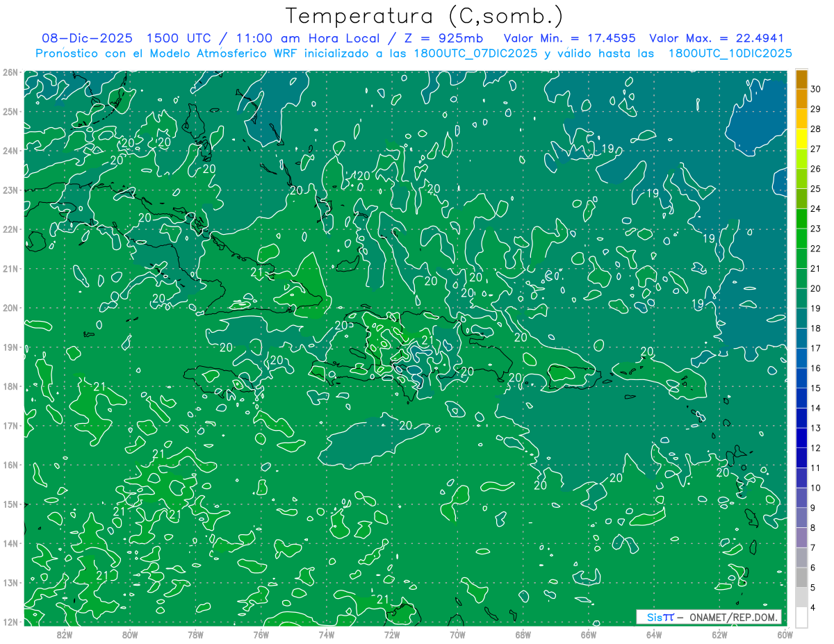Click the '12N' latitude label

10,622
